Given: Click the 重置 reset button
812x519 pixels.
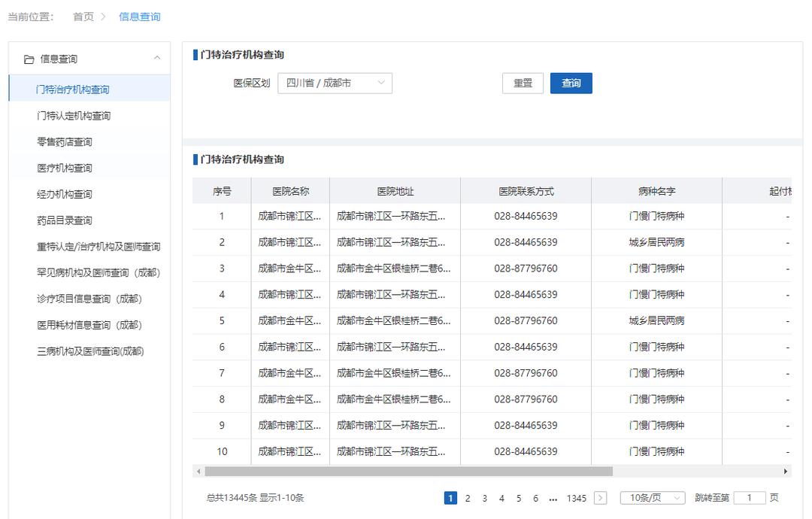Looking at the screenshot, I should (523, 83).
